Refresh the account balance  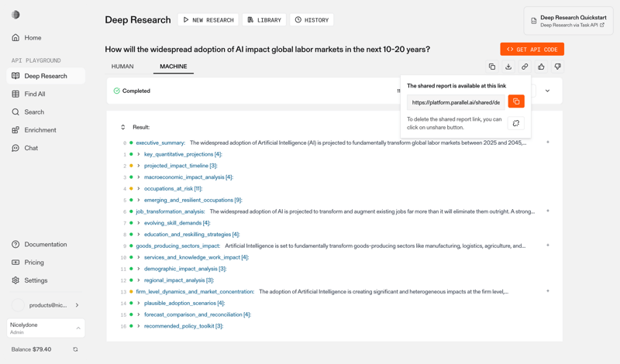pyautogui.click(x=75, y=349)
